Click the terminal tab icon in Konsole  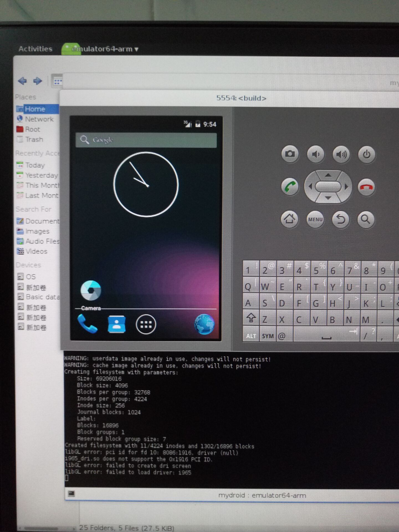click(x=71, y=493)
